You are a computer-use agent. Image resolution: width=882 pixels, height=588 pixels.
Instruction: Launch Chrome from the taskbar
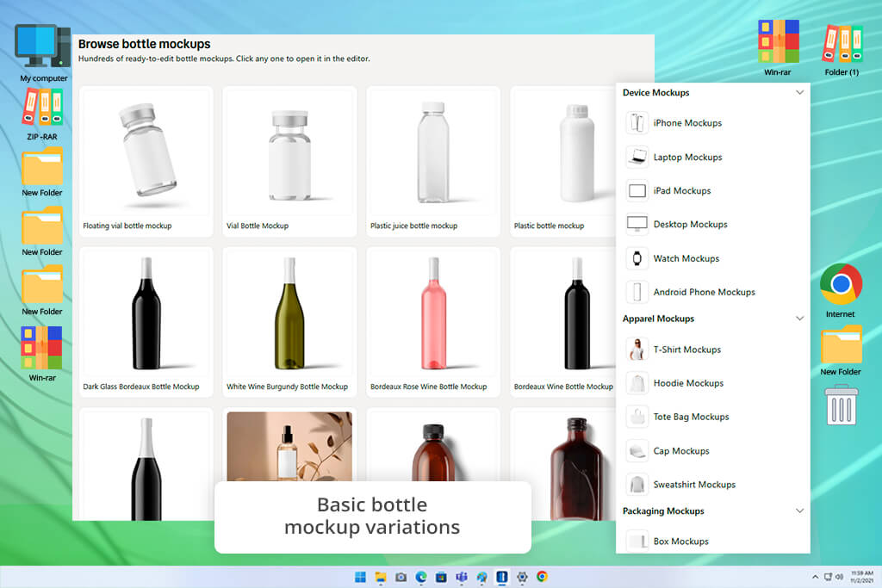coord(543,577)
